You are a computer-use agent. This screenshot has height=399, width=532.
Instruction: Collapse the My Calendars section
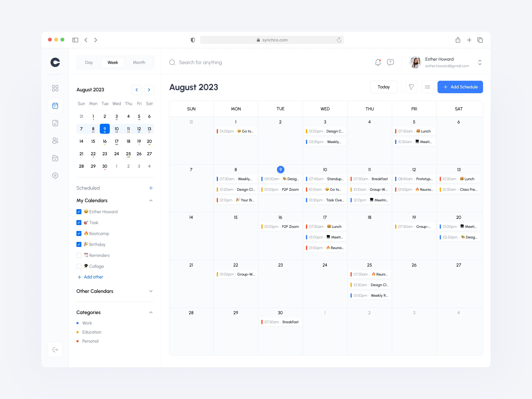point(151,200)
